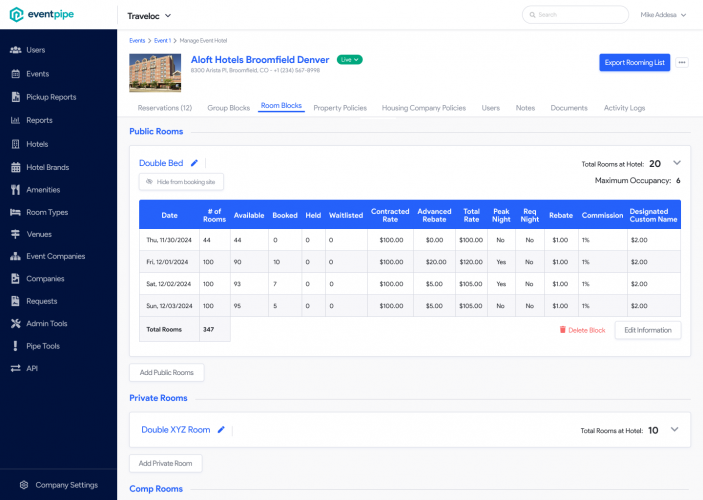Click the hotel photo thumbnail

click(x=155, y=73)
